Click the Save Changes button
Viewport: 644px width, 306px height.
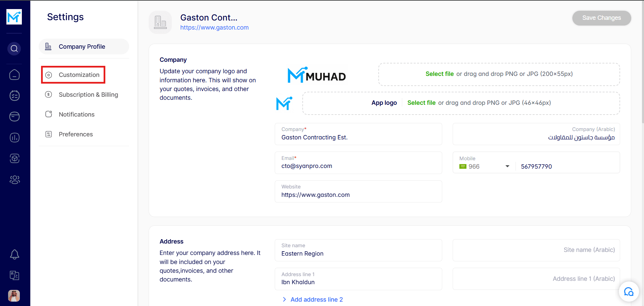tap(601, 18)
